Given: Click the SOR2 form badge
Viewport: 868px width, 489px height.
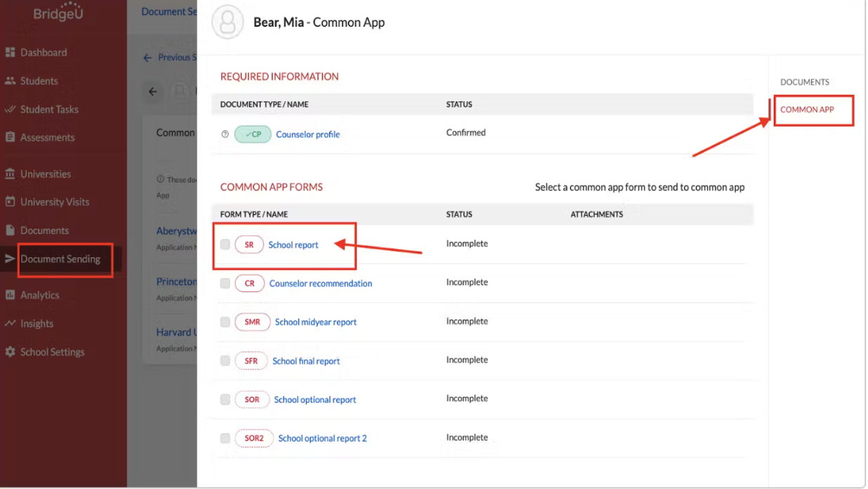Looking at the screenshot, I should pos(254,438).
